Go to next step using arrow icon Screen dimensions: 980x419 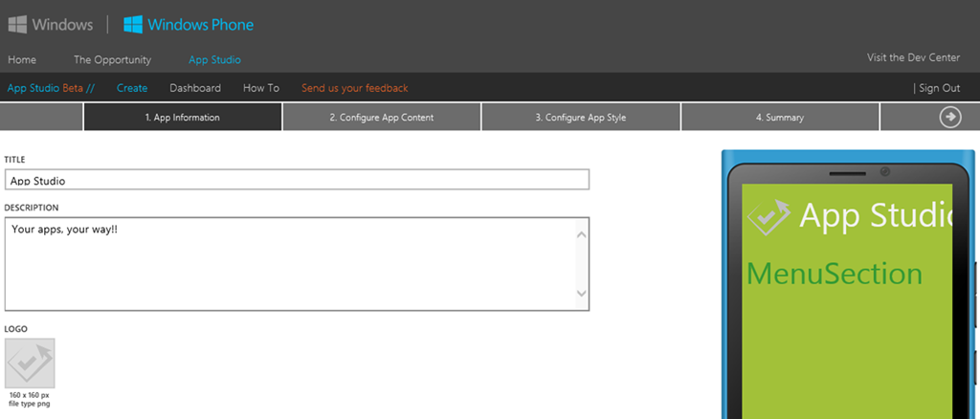tap(950, 117)
